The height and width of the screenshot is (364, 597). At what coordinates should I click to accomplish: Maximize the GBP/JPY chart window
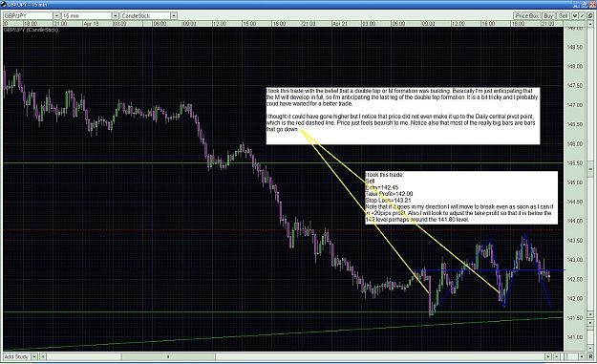584,5
